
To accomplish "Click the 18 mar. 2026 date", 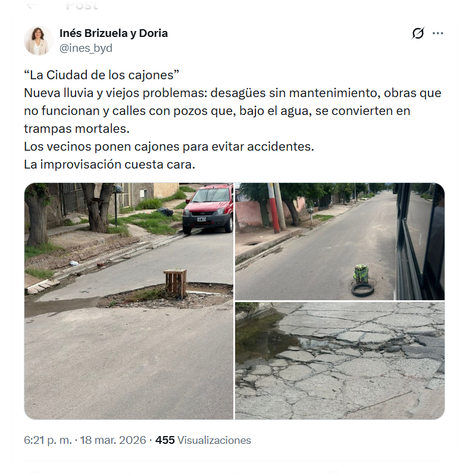I will (x=113, y=440).
